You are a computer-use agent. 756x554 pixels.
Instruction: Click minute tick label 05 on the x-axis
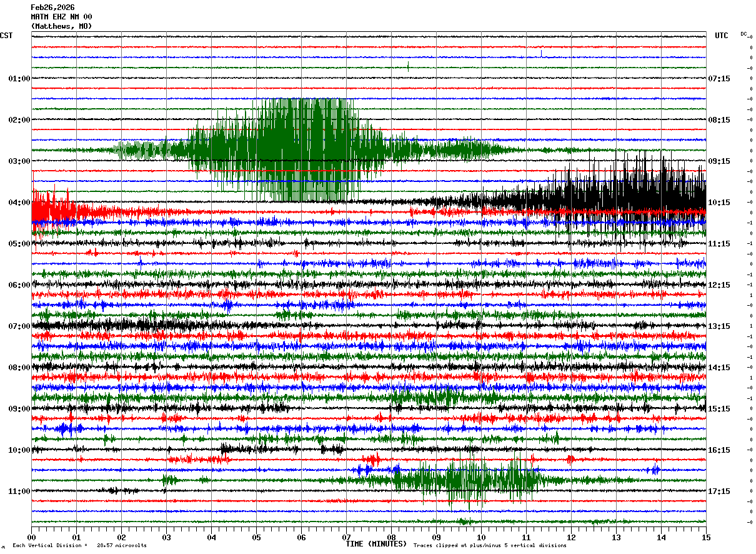pyautogui.click(x=257, y=538)
